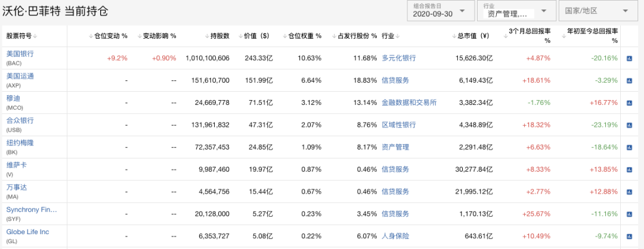Sort by 价值 ($) column

(254, 36)
